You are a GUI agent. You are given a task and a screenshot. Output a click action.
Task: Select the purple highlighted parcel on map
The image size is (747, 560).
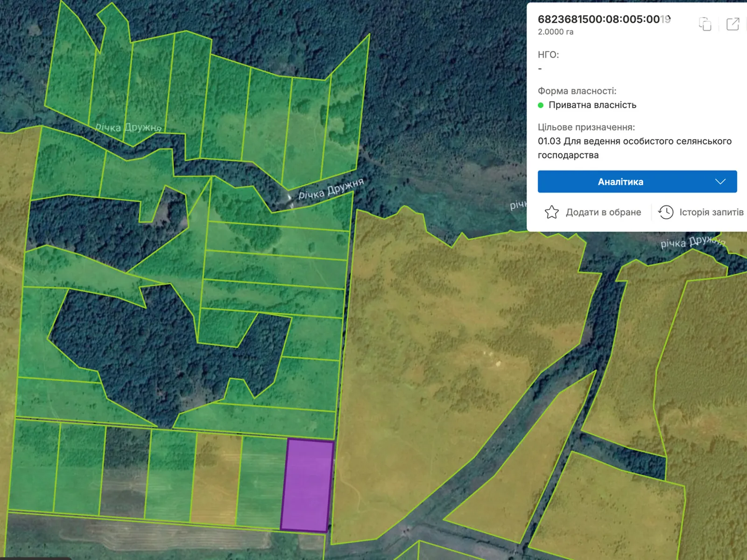coord(307,485)
